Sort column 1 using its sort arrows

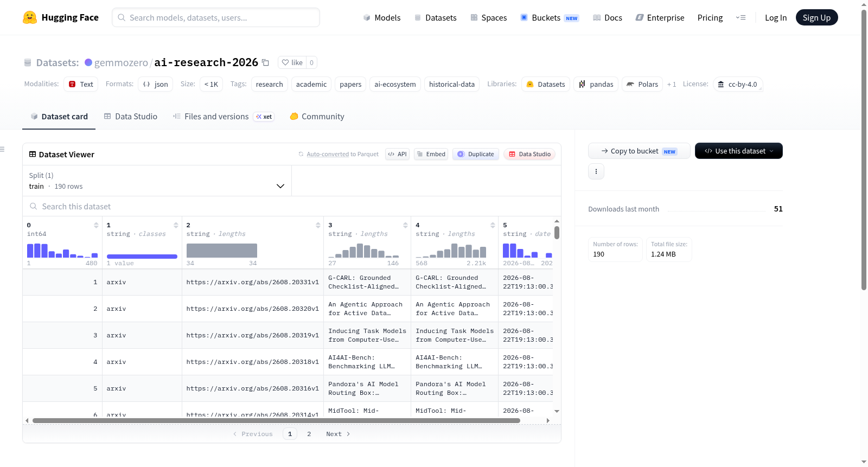click(176, 225)
